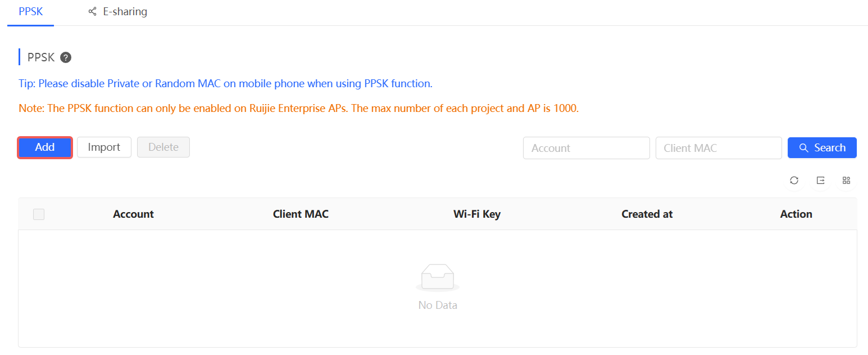The width and height of the screenshot is (868, 355).
Task: Open the column display settings icon
Action: (846, 181)
